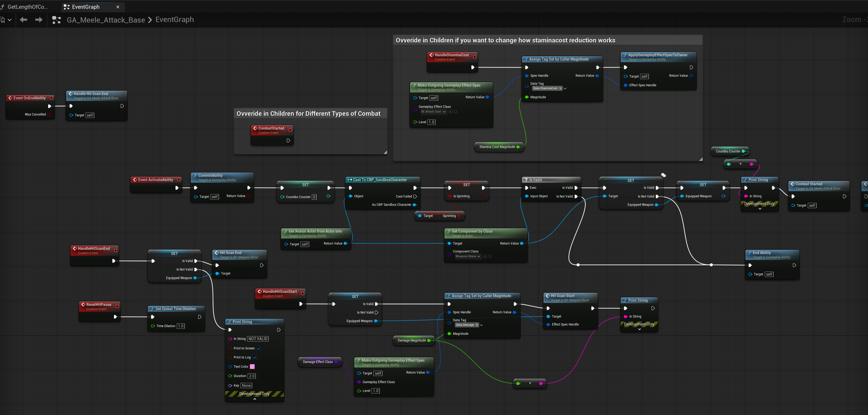Click the staminacost reduction comment box title

pyautogui.click(x=506, y=40)
